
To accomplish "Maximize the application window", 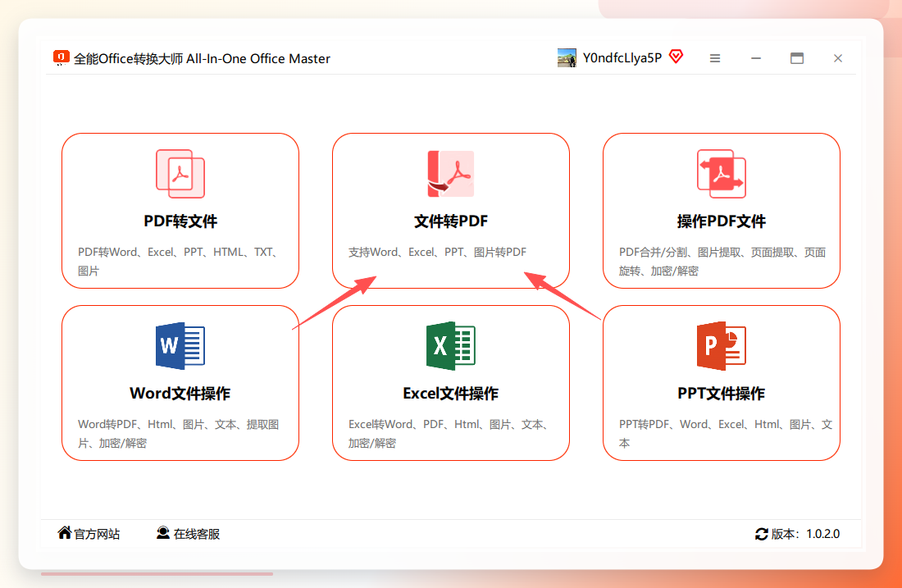I will (797, 58).
